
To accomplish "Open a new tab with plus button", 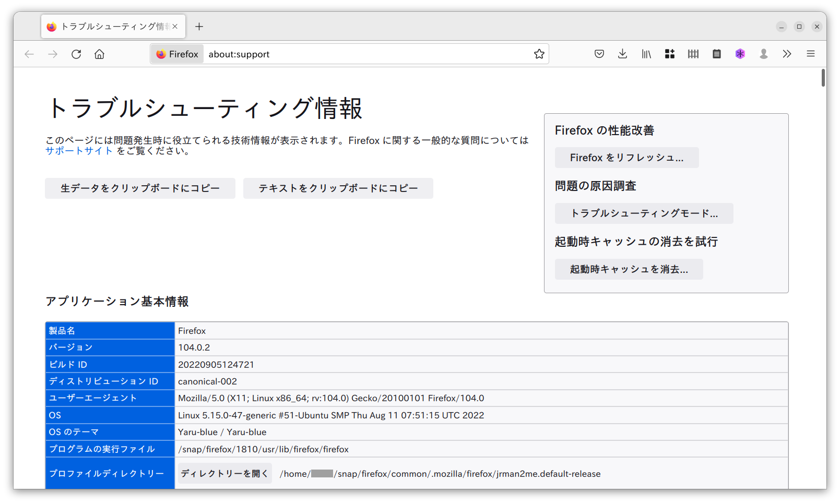I will 199,27.
